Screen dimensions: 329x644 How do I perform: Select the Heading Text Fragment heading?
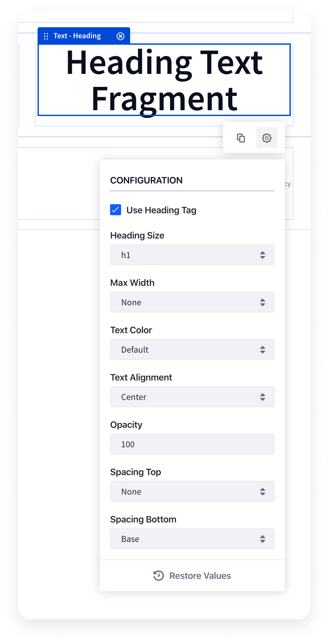click(x=164, y=79)
